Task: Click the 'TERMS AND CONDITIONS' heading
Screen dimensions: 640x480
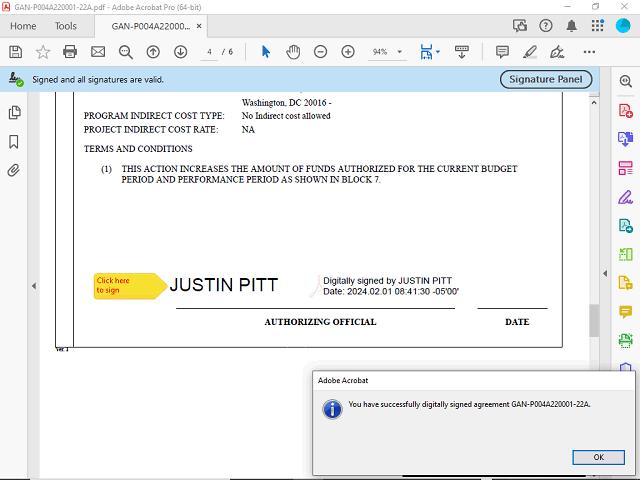Action: point(138,149)
